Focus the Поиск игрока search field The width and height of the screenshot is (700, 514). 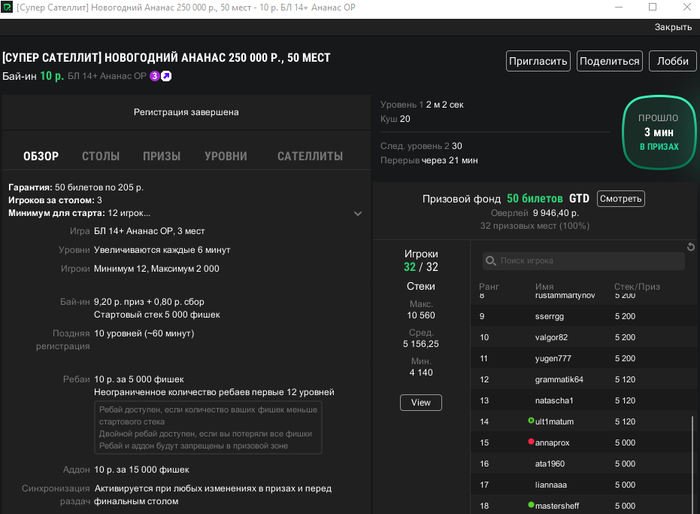click(x=585, y=261)
